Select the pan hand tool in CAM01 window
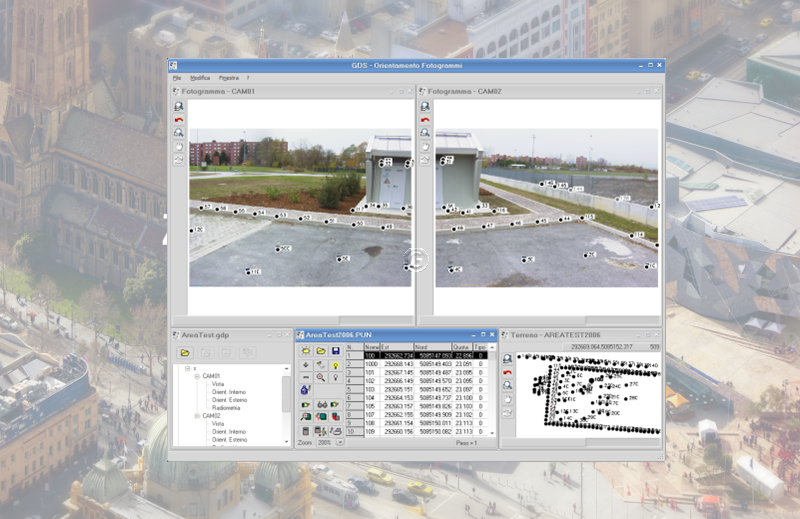The width and height of the screenshot is (800, 519). pyautogui.click(x=178, y=146)
